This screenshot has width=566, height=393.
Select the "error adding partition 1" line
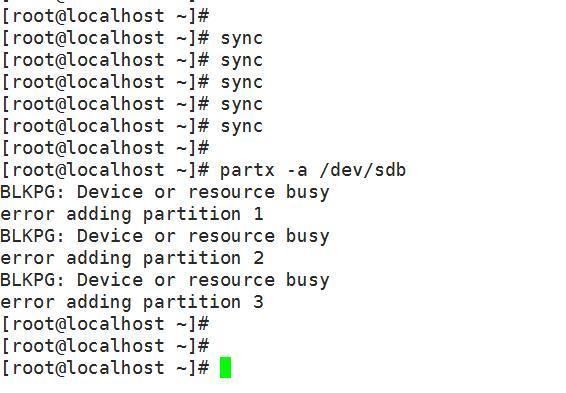pos(132,214)
